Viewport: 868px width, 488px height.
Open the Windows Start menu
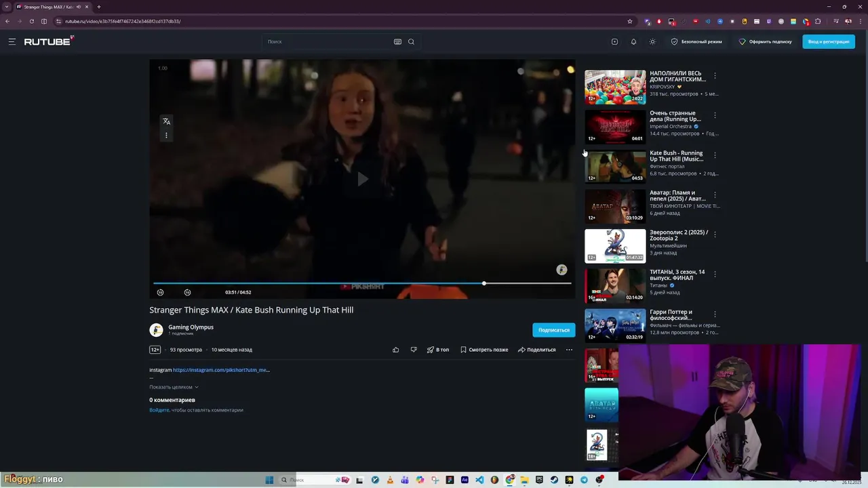269,480
